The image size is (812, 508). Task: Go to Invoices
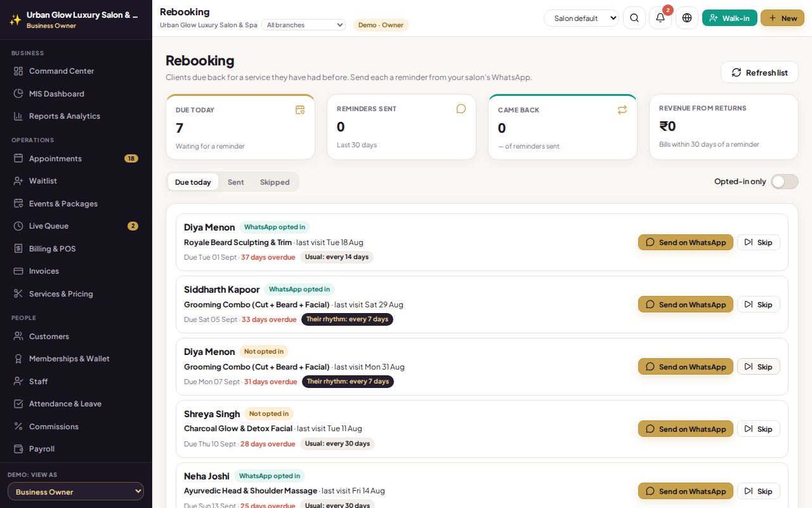point(76,271)
